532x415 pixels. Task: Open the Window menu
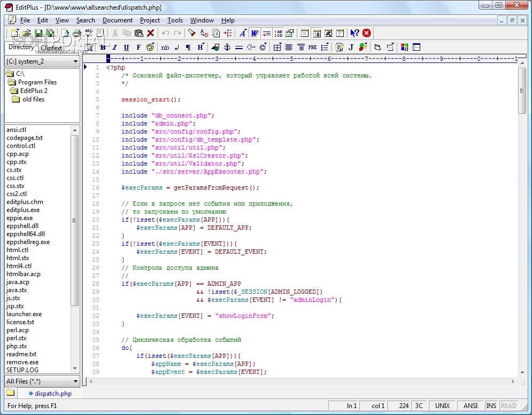click(x=202, y=20)
